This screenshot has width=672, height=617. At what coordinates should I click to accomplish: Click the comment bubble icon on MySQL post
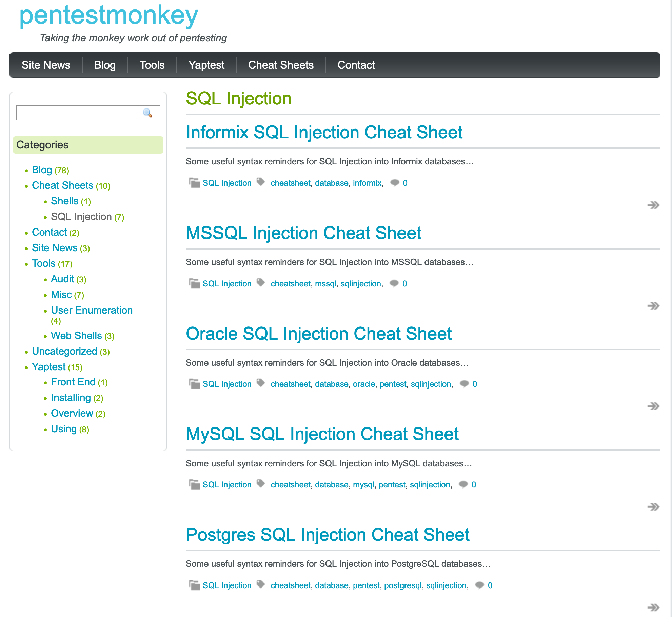[463, 484]
